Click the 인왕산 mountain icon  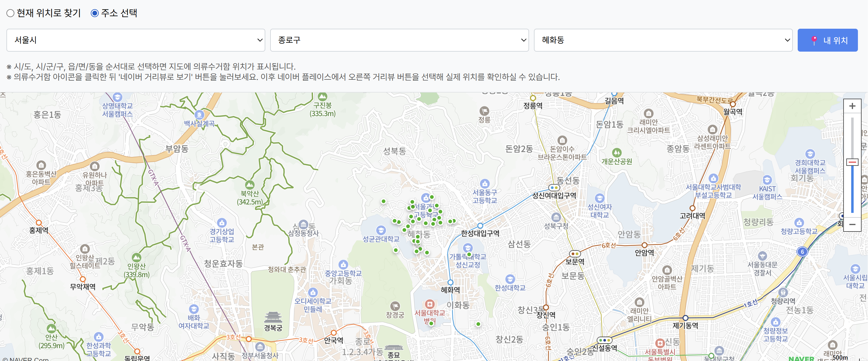pyautogui.click(x=137, y=257)
